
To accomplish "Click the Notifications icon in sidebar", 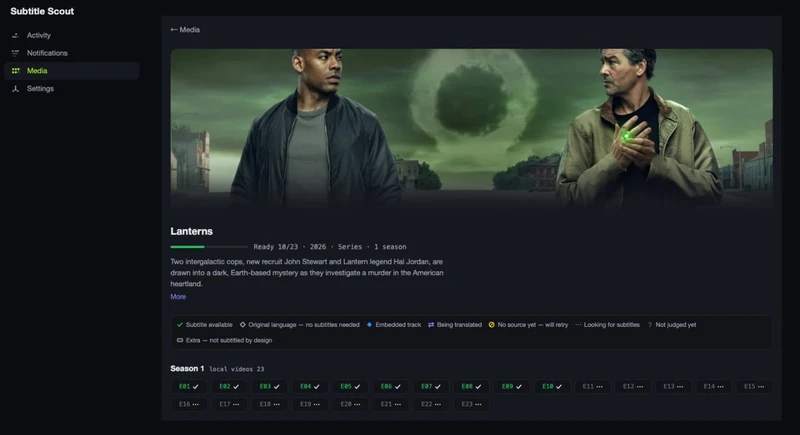I will coord(15,53).
